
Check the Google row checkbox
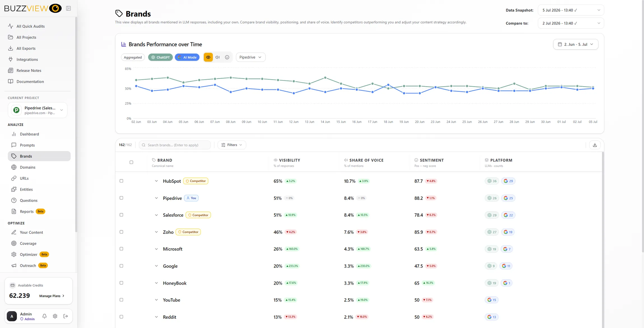click(121, 266)
